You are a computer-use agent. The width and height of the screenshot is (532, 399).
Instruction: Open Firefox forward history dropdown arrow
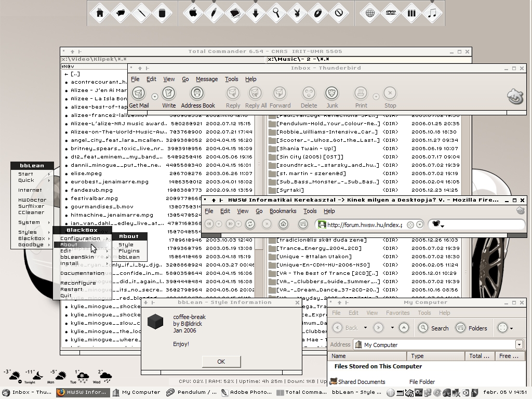pyautogui.click(x=239, y=224)
